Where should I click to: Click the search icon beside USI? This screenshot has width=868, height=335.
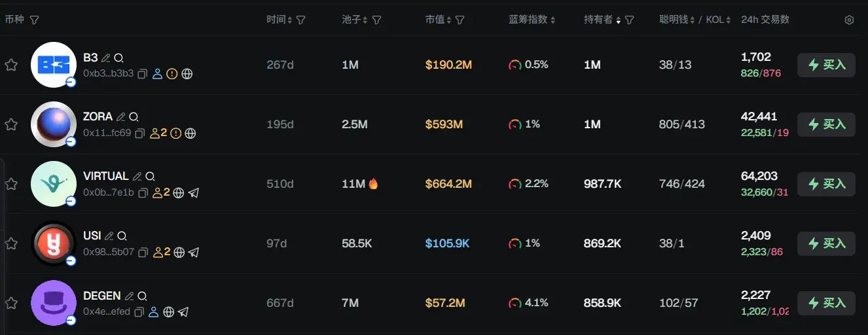tap(122, 236)
